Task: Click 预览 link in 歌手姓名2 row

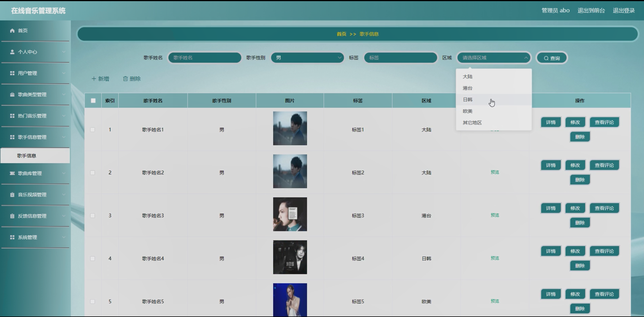Action: click(x=495, y=172)
